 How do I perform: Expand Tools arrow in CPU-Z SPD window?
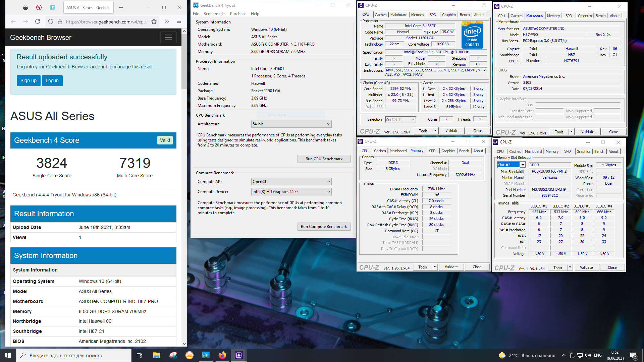point(570,268)
